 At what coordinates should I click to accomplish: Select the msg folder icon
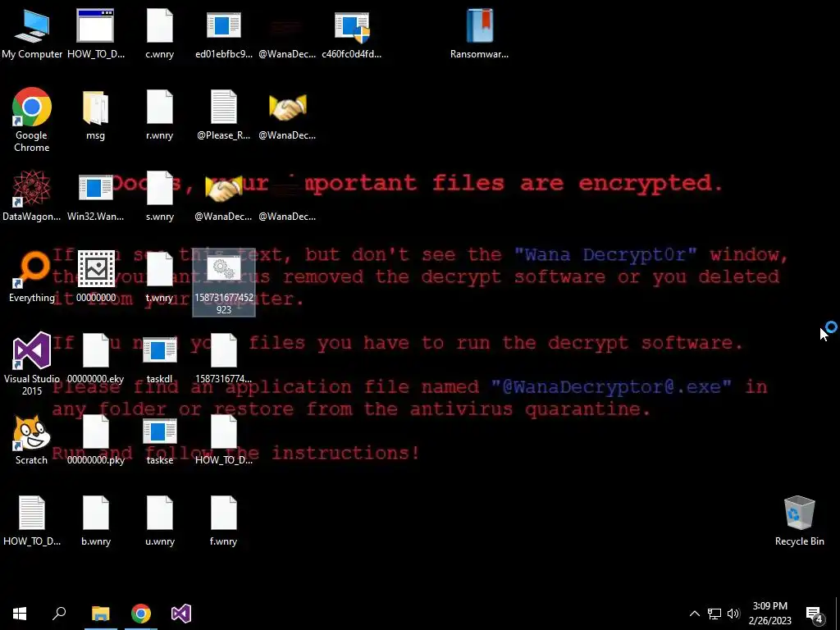(95, 116)
